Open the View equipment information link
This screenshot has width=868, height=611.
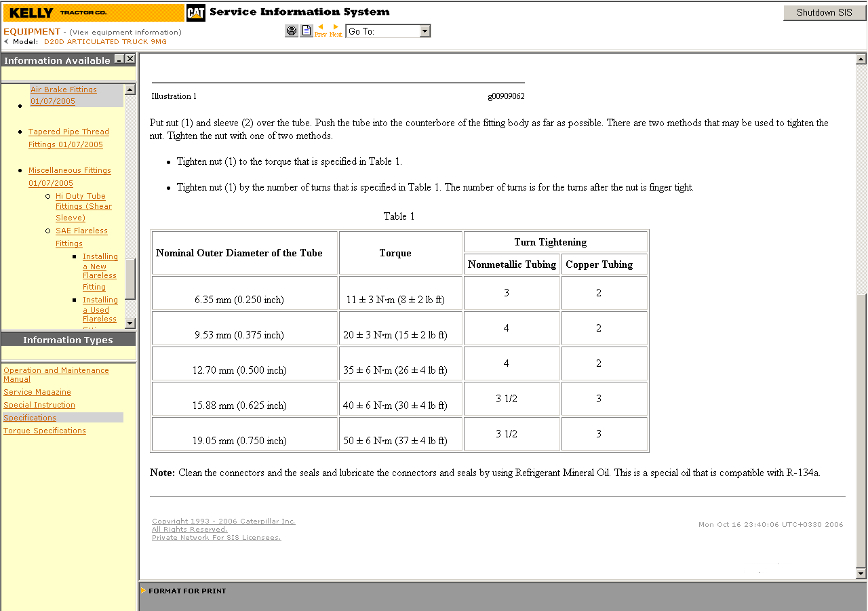(125, 32)
